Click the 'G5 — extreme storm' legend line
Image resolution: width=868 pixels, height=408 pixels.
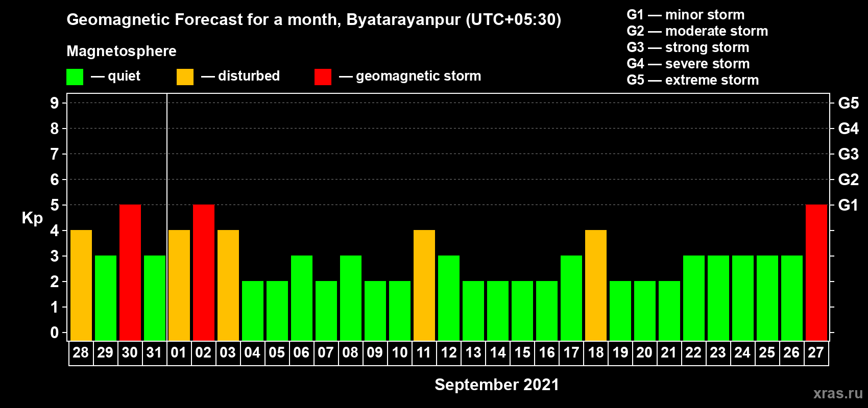tap(693, 80)
